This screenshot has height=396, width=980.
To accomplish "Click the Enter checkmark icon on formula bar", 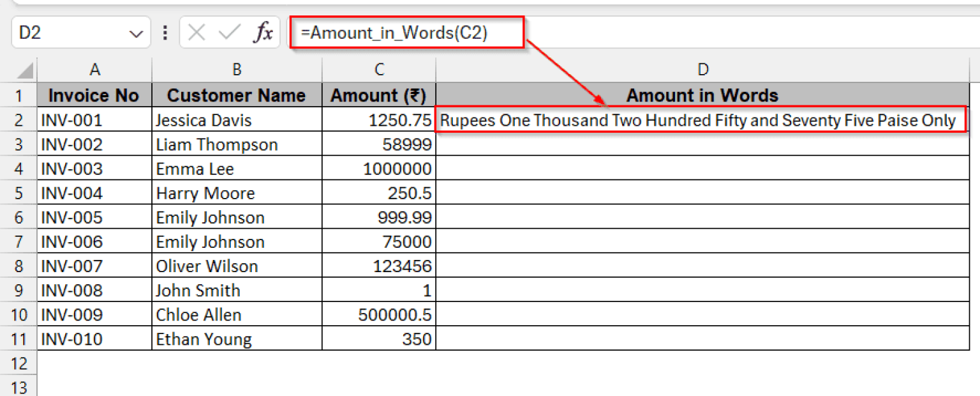I will pyautogui.click(x=230, y=32).
